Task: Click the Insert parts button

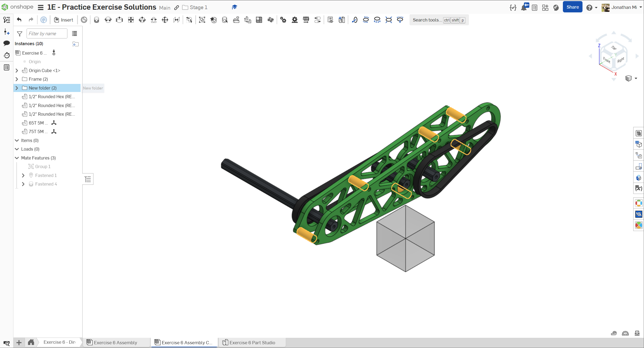Action: tap(64, 20)
